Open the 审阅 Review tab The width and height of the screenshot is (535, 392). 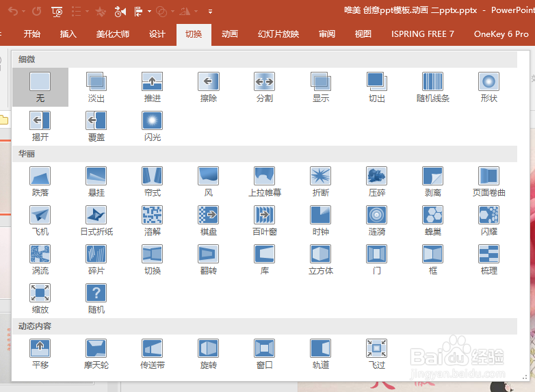(x=327, y=34)
